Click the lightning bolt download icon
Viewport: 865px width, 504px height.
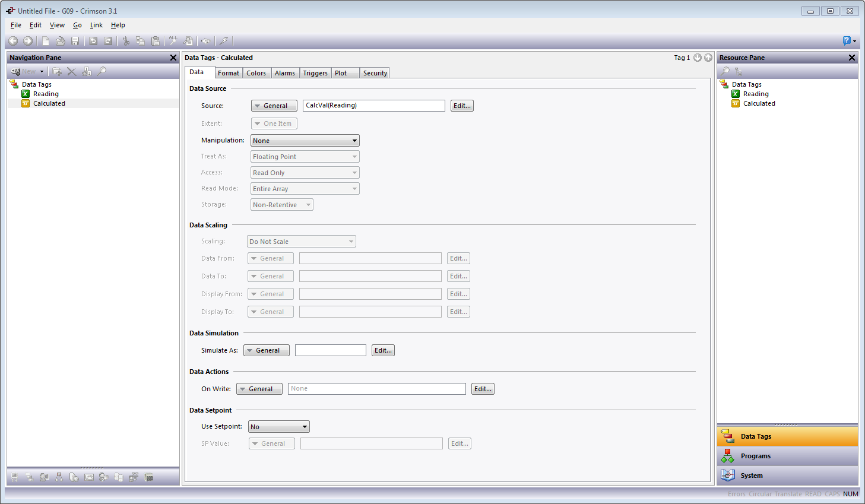point(224,41)
